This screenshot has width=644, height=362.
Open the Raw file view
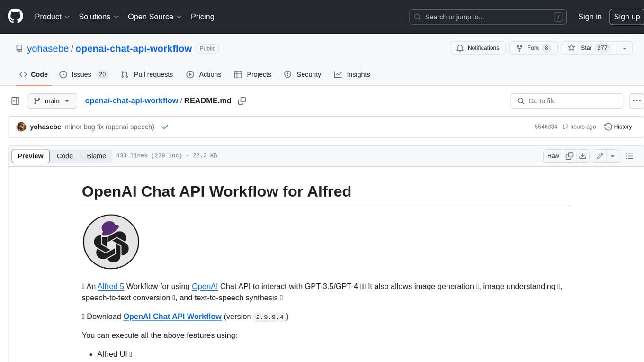pyautogui.click(x=553, y=156)
